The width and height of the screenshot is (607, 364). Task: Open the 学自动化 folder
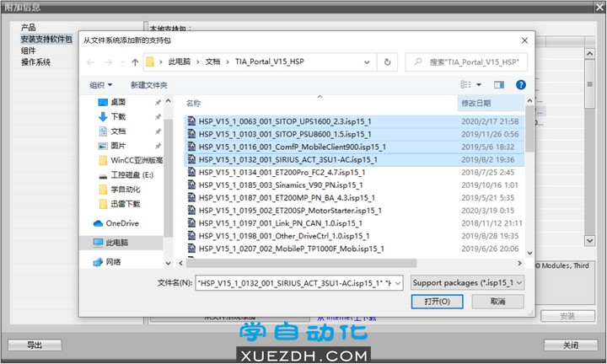pyautogui.click(x=120, y=190)
